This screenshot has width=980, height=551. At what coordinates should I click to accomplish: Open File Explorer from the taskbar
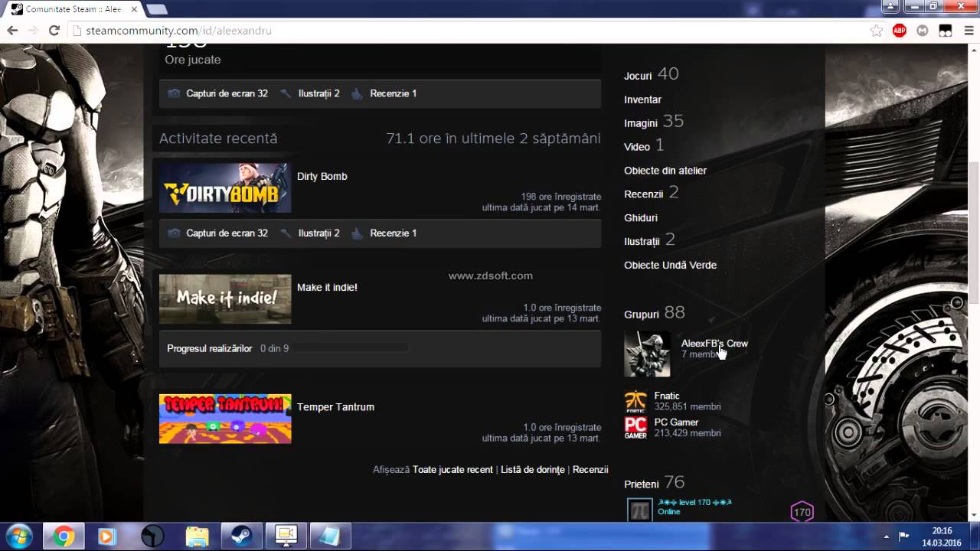[197, 536]
